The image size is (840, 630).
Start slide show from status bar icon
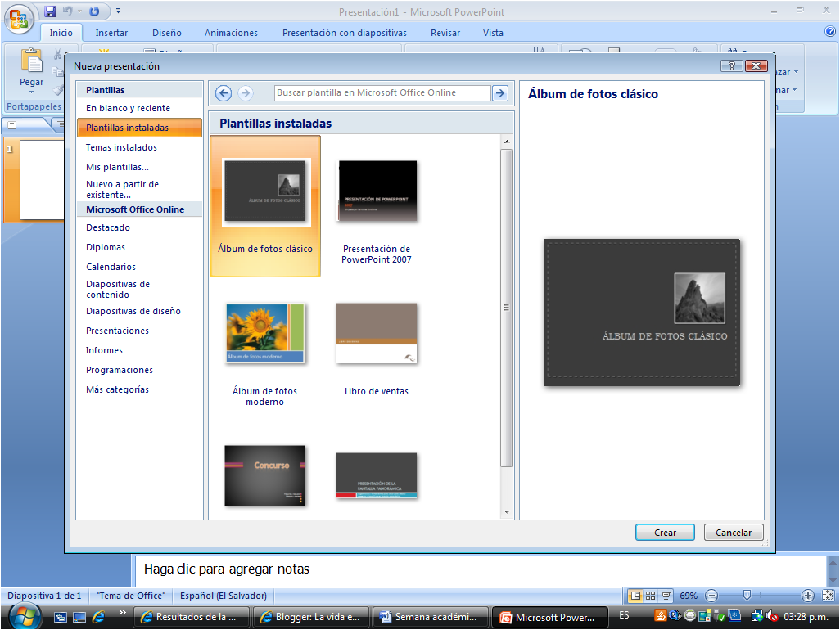666,596
